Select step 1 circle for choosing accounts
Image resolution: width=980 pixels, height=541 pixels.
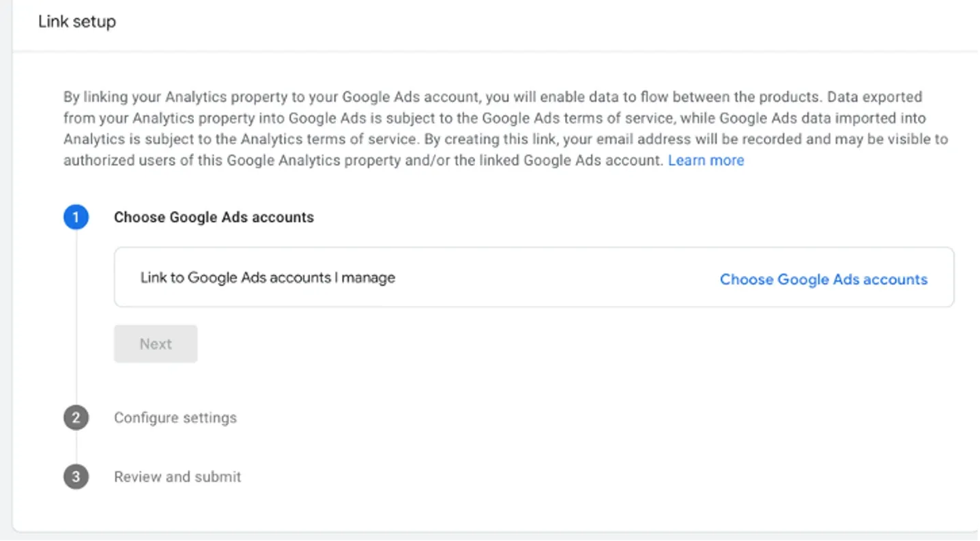76,217
